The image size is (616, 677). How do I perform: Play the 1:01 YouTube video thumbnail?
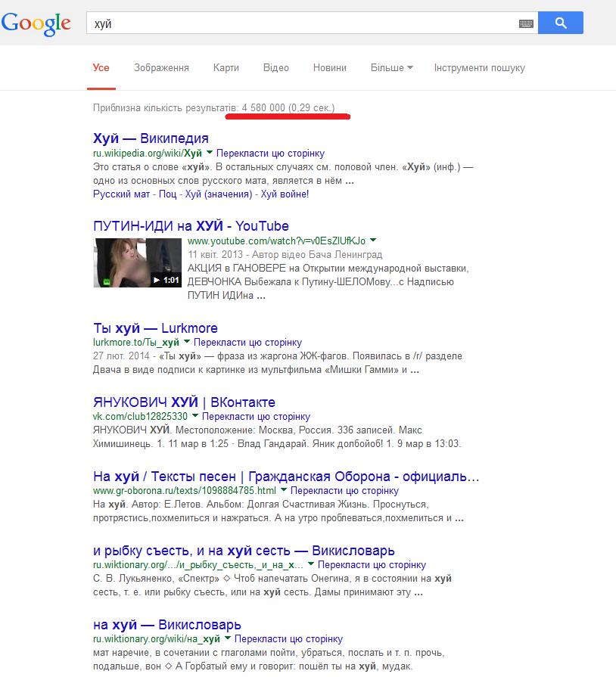pyautogui.click(x=138, y=262)
